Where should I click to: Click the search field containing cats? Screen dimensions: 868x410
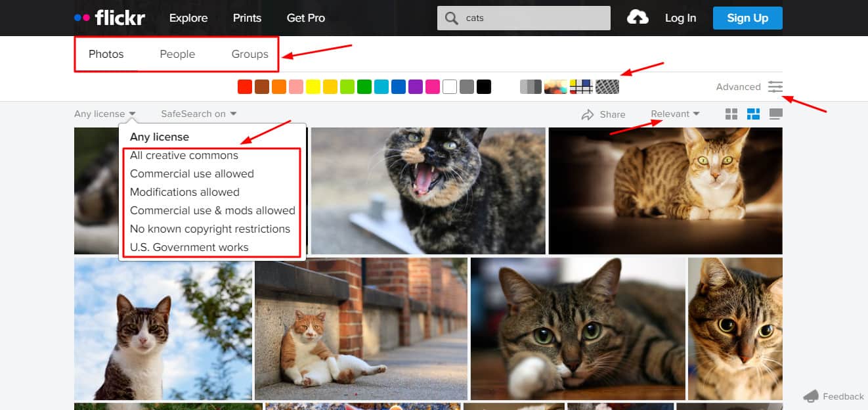pos(524,18)
